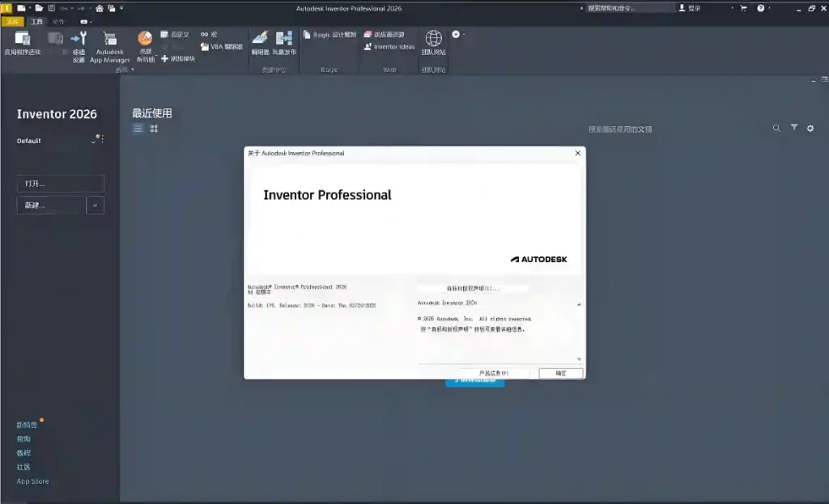Switch to the Tools ribbon tab
The image size is (829, 504).
coord(36,22)
